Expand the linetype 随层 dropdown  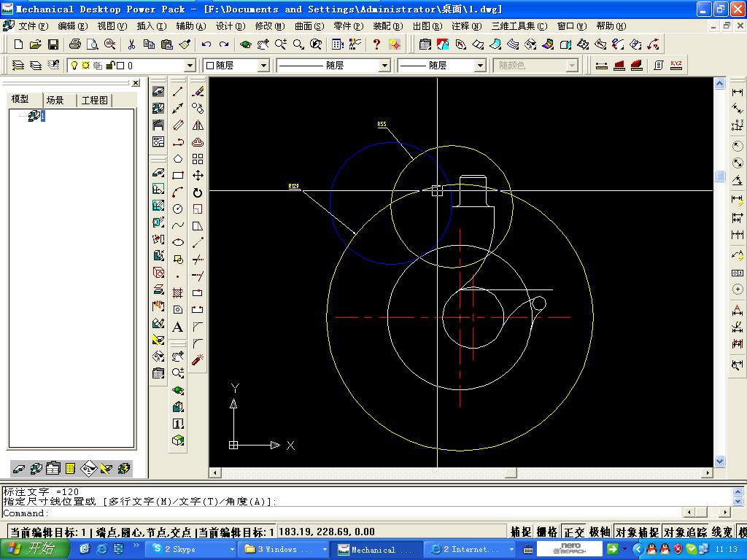(384, 66)
